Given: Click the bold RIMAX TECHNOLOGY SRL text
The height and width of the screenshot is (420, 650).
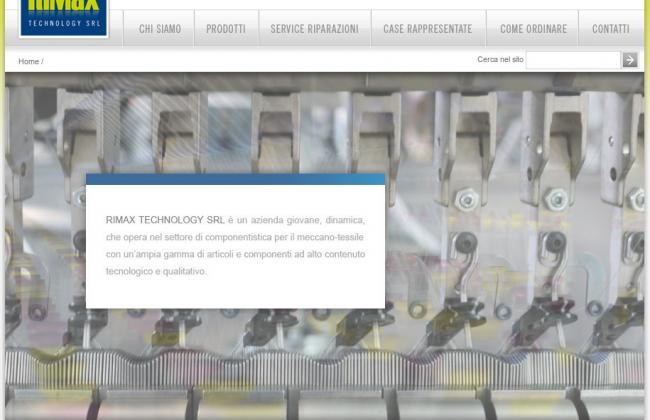Looking at the screenshot, I should tap(165, 220).
